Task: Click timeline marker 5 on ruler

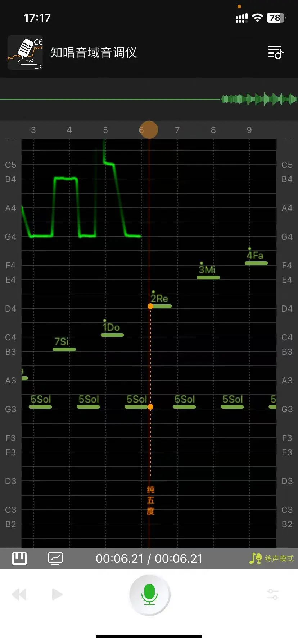Action: click(x=105, y=130)
